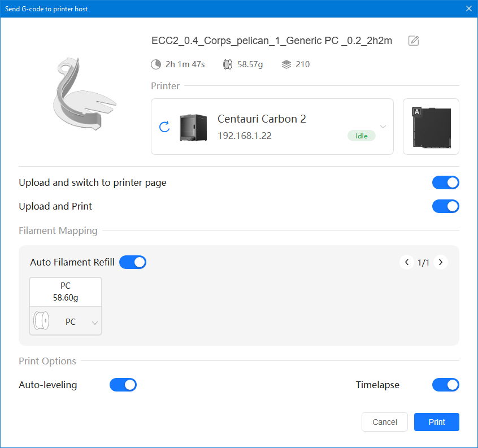
Task: Click the layer count stack icon
Action: pyautogui.click(x=286, y=64)
